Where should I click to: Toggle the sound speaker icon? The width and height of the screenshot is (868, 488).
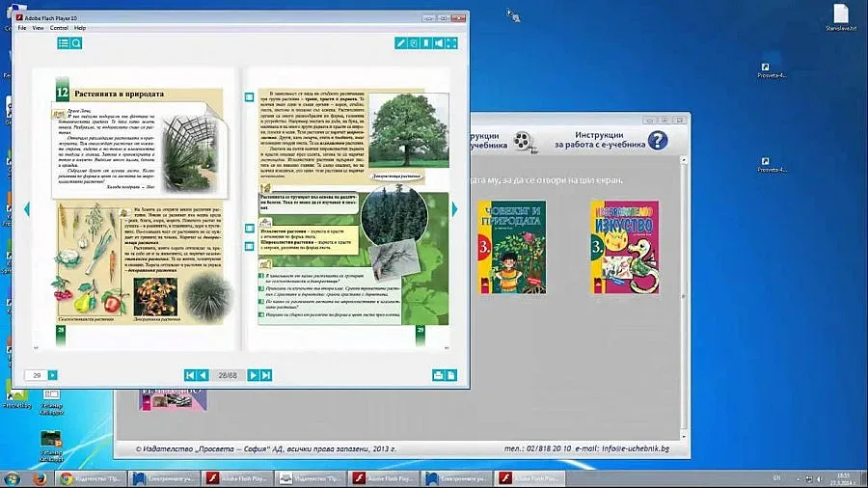coord(439,42)
